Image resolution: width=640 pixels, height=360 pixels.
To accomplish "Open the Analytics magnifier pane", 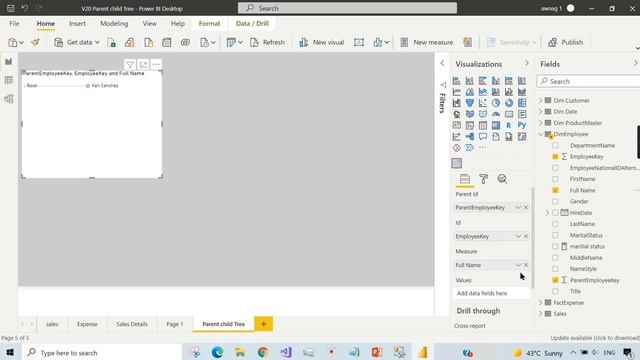I will click(502, 179).
